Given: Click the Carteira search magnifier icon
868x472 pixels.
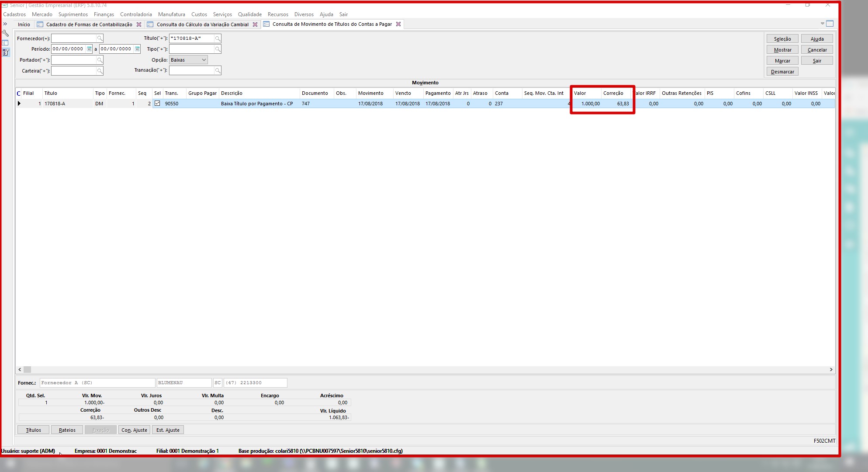Looking at the screenshot, I should [100, 71].
